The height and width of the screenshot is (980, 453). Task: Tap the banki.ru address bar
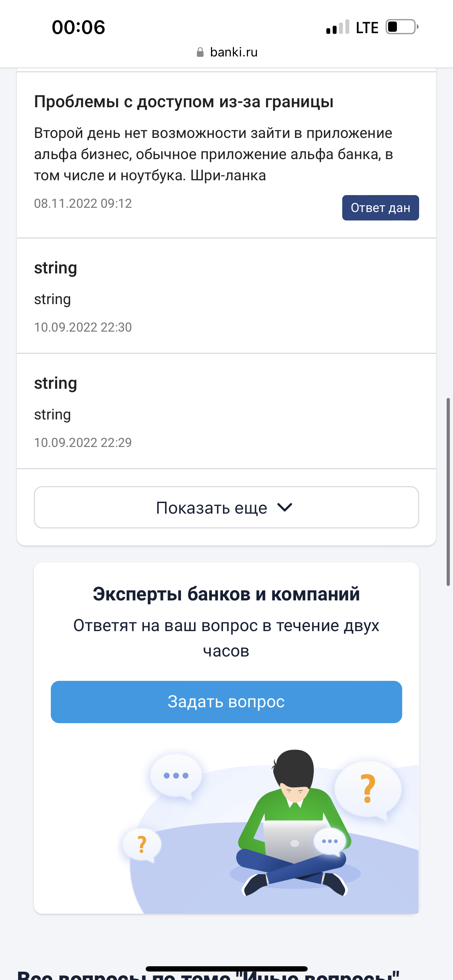[x=227, y=52]
